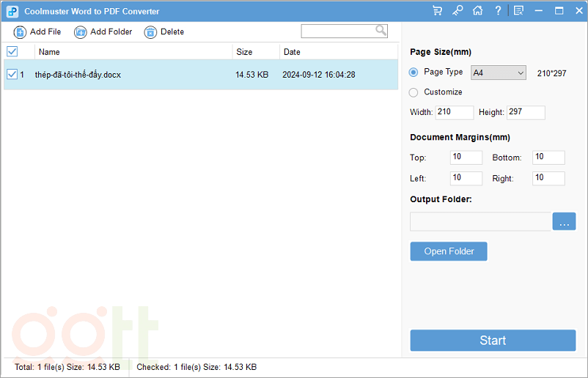The height and width of the screenshot is (378, 588).
Task: Go to the home page icon
Action: tap(478, 11)
